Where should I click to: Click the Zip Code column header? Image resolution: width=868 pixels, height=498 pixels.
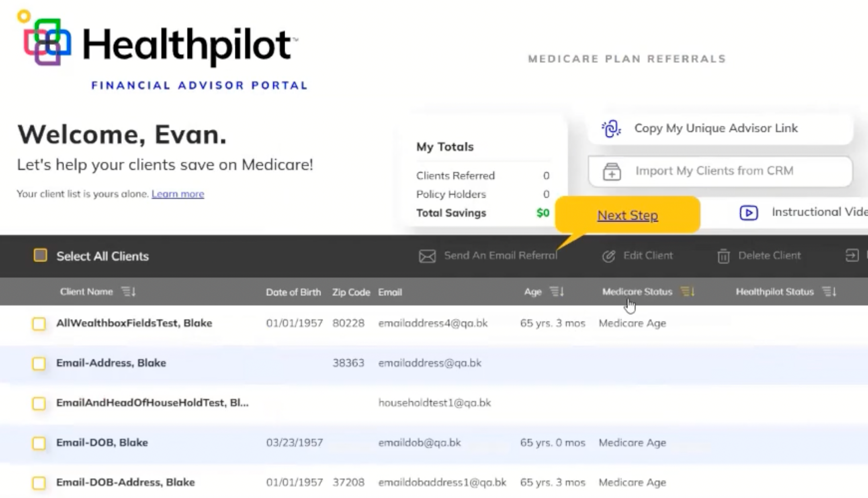[351, 292]
